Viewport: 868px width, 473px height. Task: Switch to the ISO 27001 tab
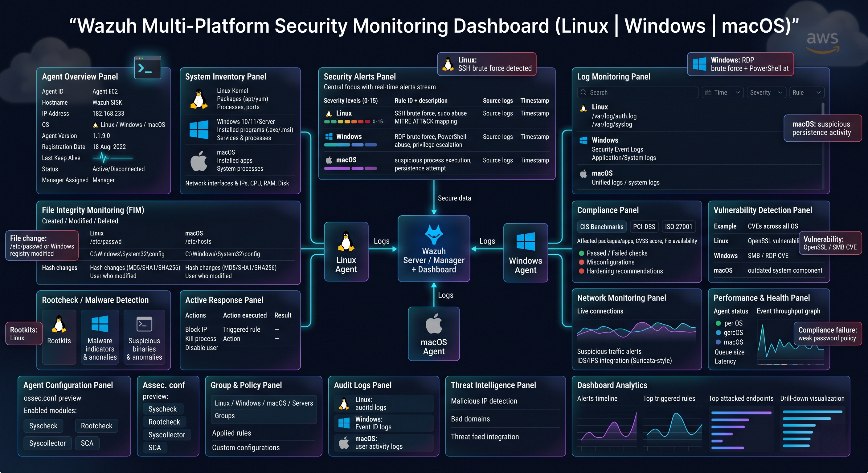coord(678,227)
